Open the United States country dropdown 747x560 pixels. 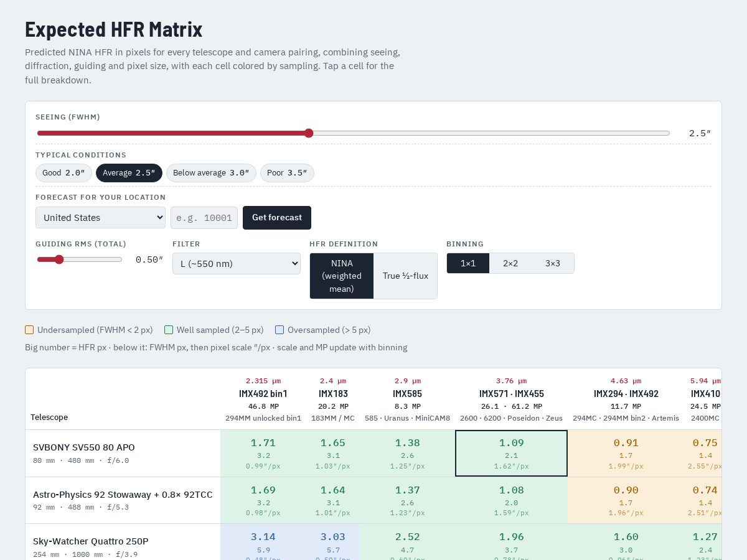coord(100,218)
